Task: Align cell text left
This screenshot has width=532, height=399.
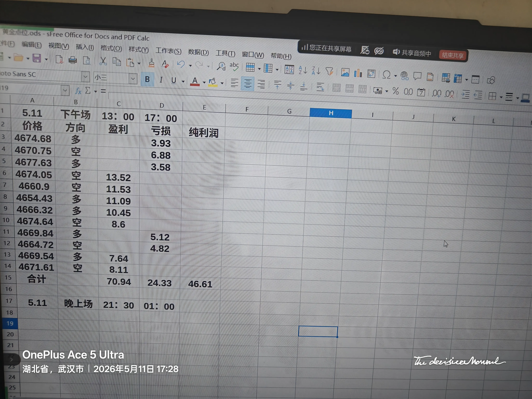Action: [x=234, y=83]
